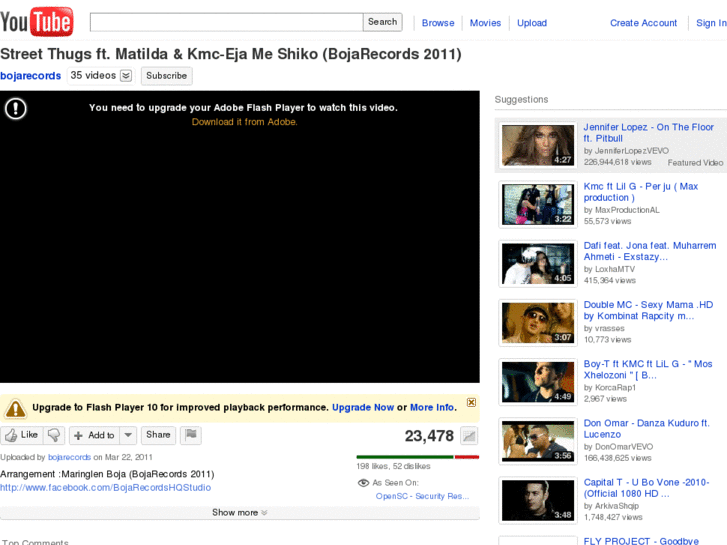
Task: Click the exclamation alert icon in the player
Action: [x=16, y=109]
